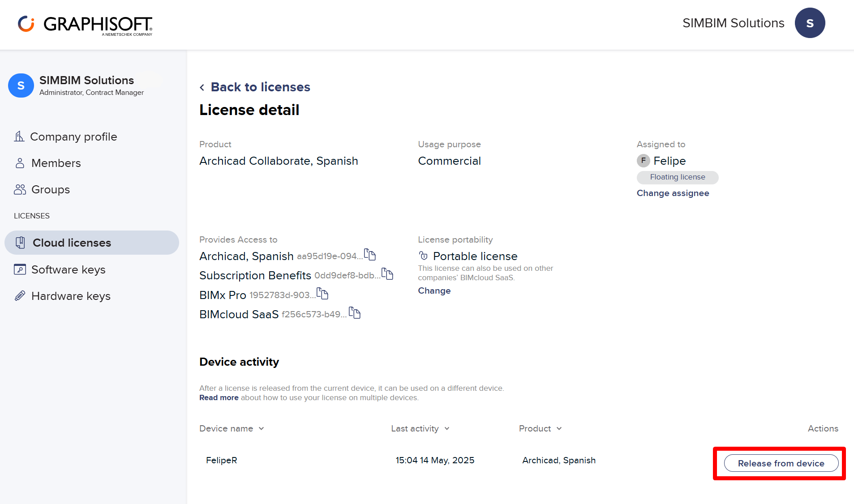Viewport: 854px width, 504px height.
Task: Copy the Subscription Benefits ID
Action: 387,274
